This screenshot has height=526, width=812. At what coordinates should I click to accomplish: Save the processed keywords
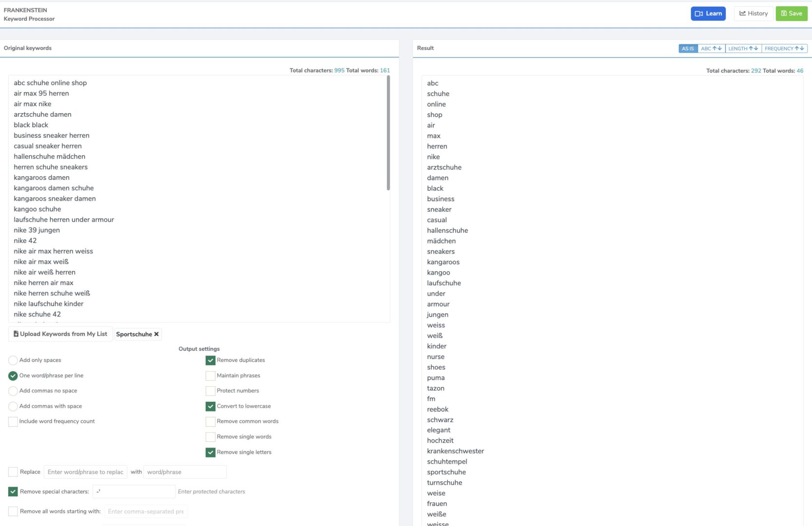coord(791,14)
